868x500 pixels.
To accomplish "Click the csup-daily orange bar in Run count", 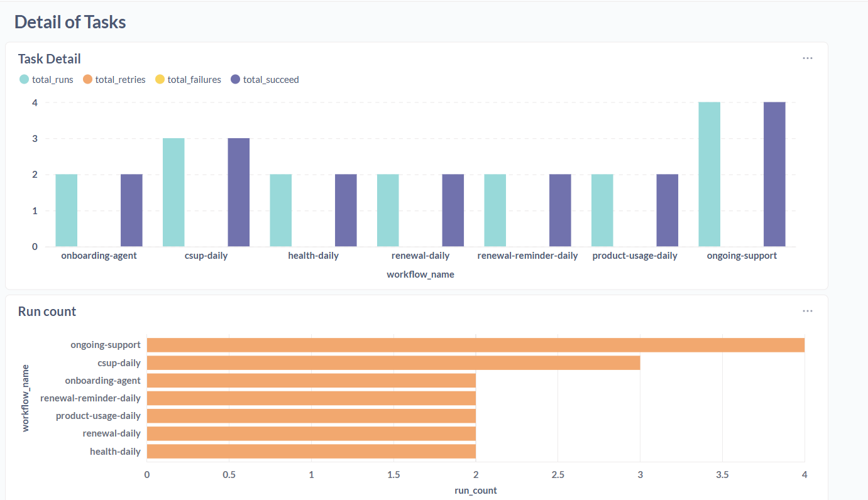I will [393, 363].
